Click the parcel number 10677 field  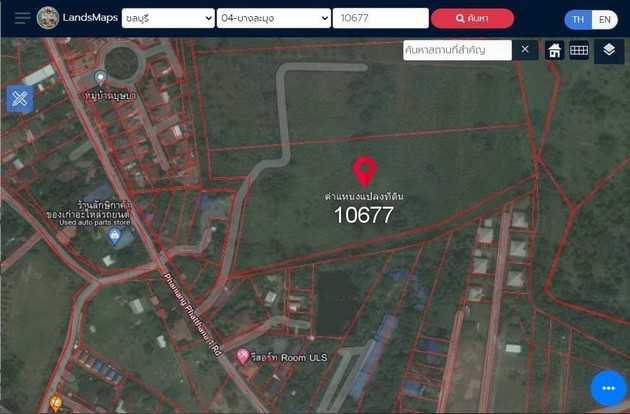[380, 18]
